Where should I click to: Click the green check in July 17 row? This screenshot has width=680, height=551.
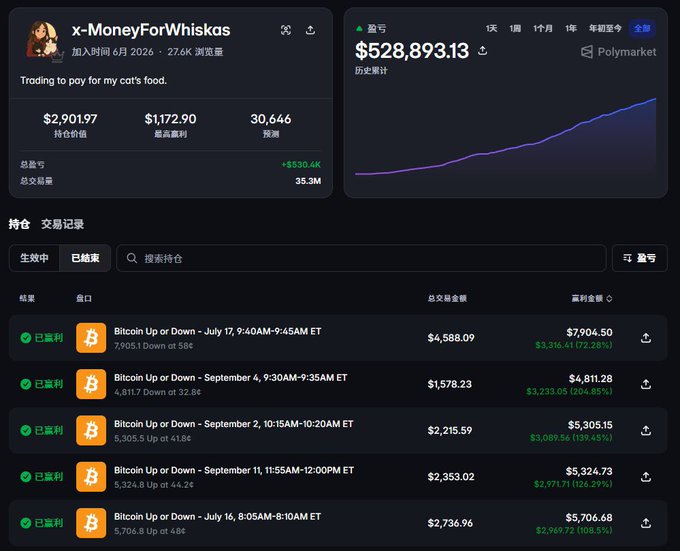point(26,338)
